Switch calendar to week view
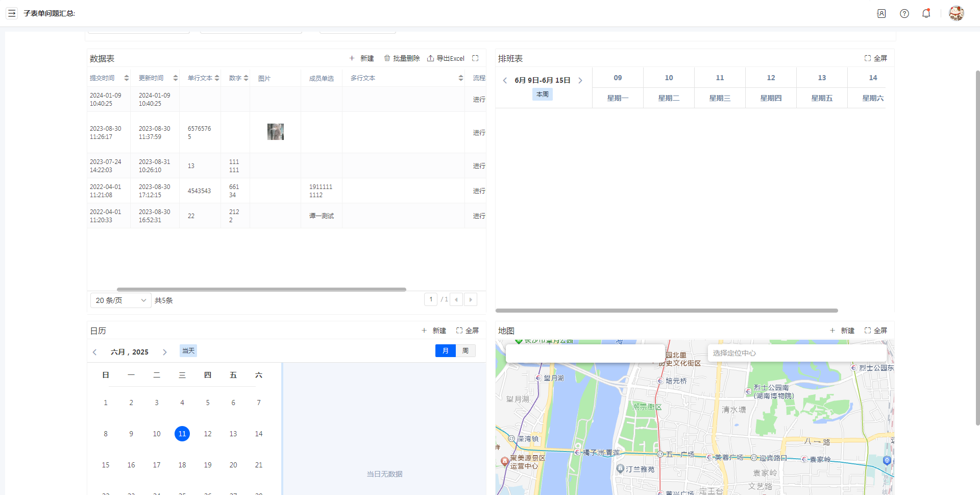The height and width of the screenshot is (495, 980). click(x=465, y=350)
